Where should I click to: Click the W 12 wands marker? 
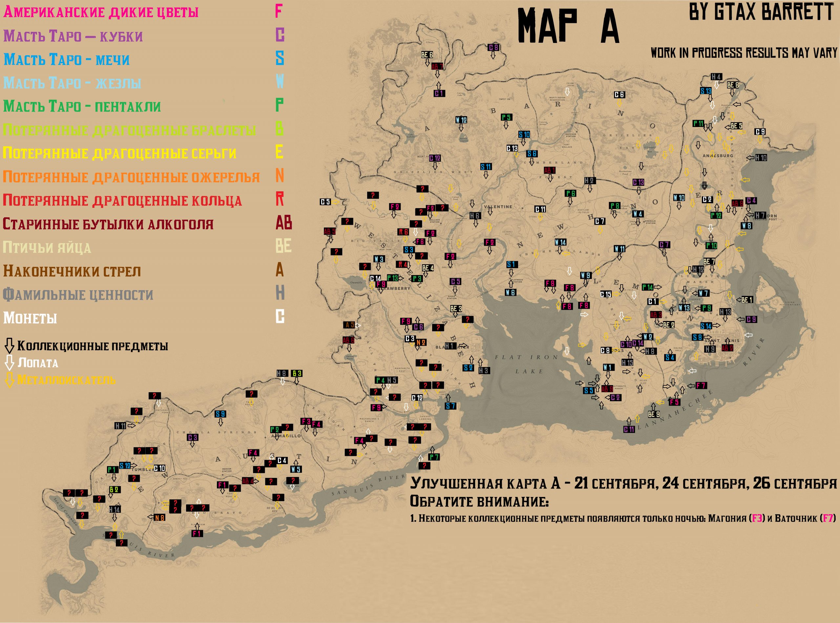[461, 120]
